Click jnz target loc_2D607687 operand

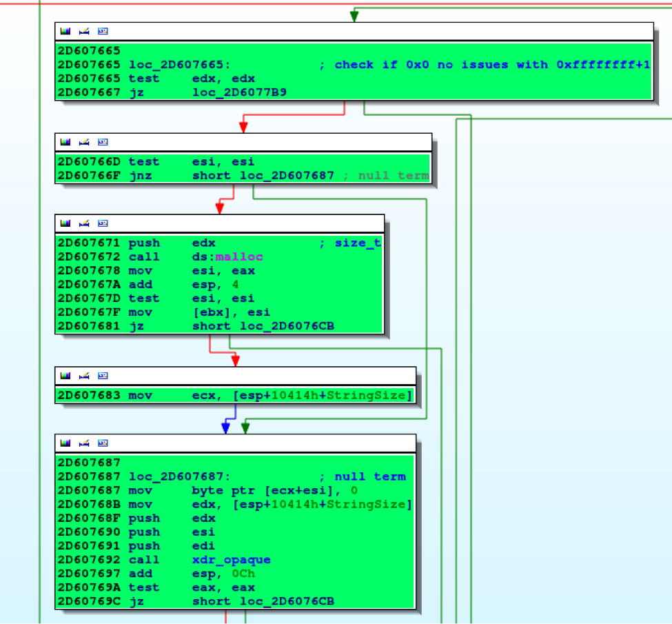(287, 175)
